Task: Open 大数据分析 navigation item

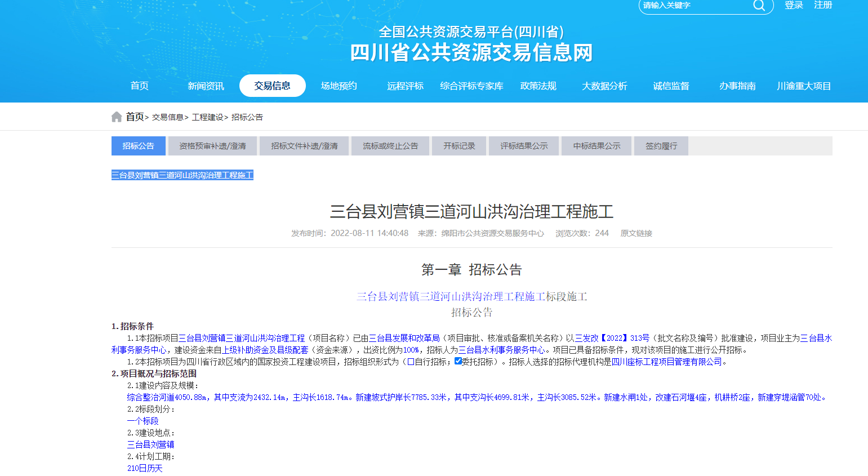Action: [x=605, y=86]
